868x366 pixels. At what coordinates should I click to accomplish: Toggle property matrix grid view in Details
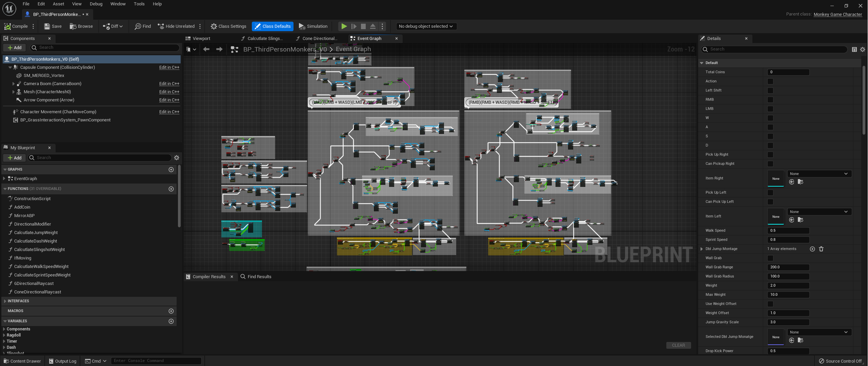tap(854, 50)
